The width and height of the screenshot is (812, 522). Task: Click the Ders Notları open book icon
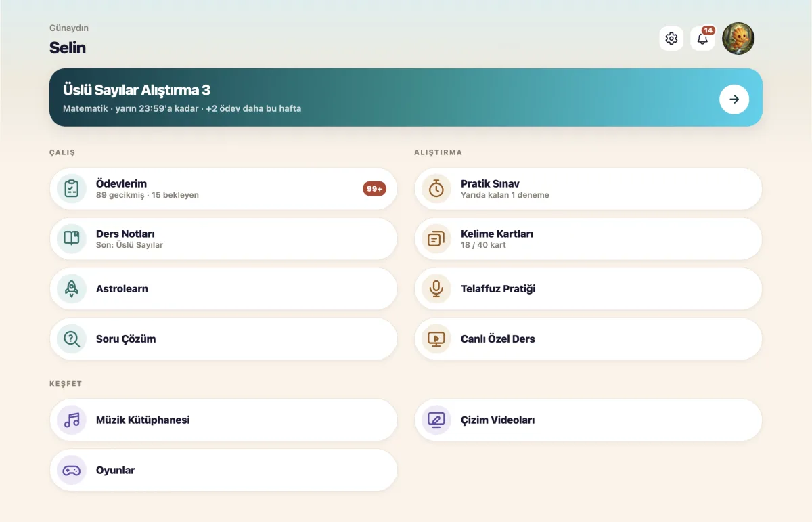coord(72,239)
